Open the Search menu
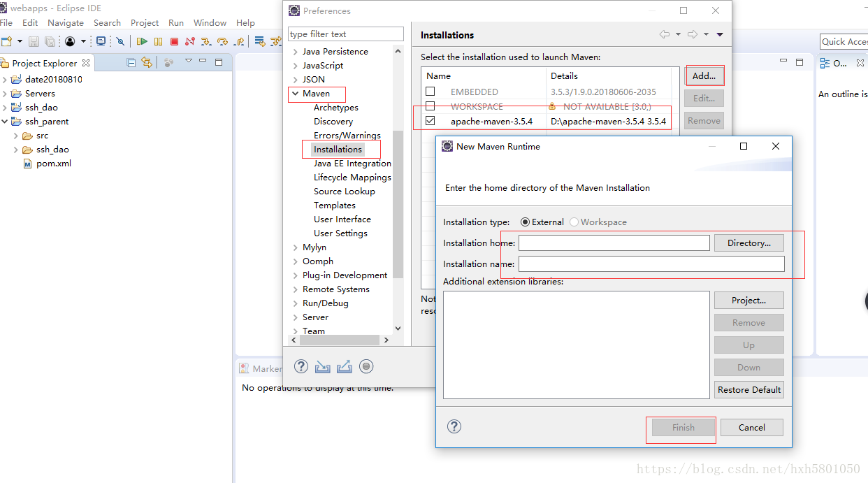 (x=107, y=23)
